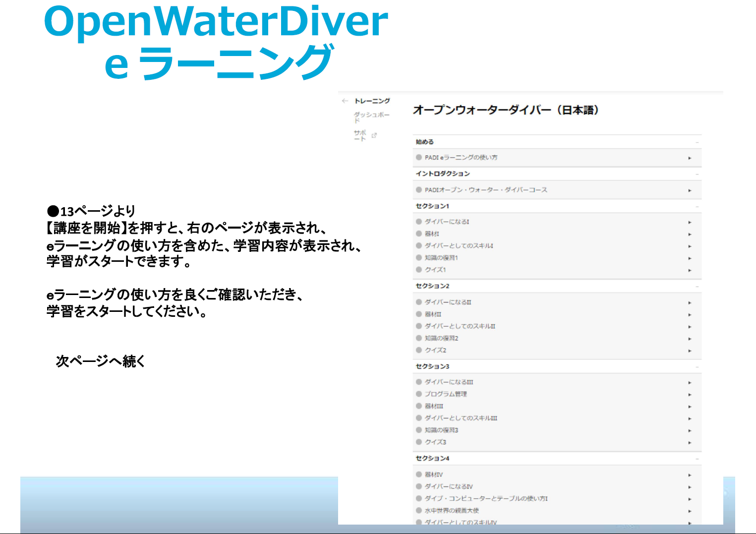Click the arrow at the end of ダイバーになるIV row
The width and height of the screenshot is (756, 534).
click(x=690, y=487)
